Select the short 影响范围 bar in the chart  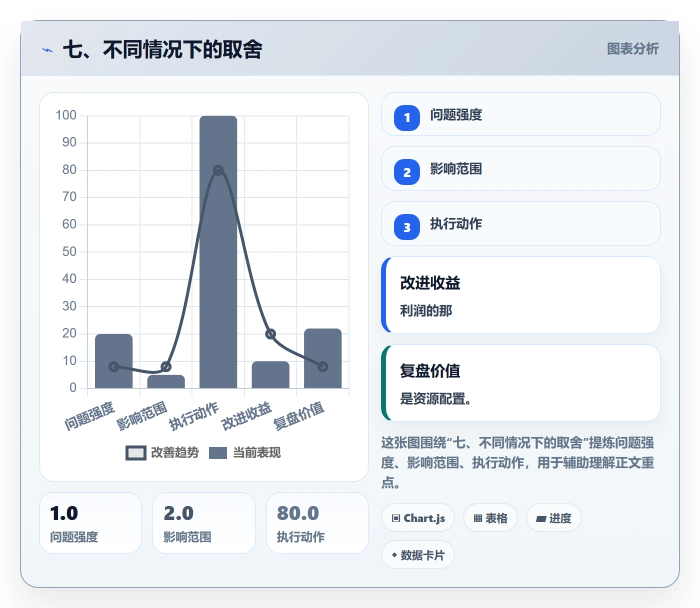point(166,381)
